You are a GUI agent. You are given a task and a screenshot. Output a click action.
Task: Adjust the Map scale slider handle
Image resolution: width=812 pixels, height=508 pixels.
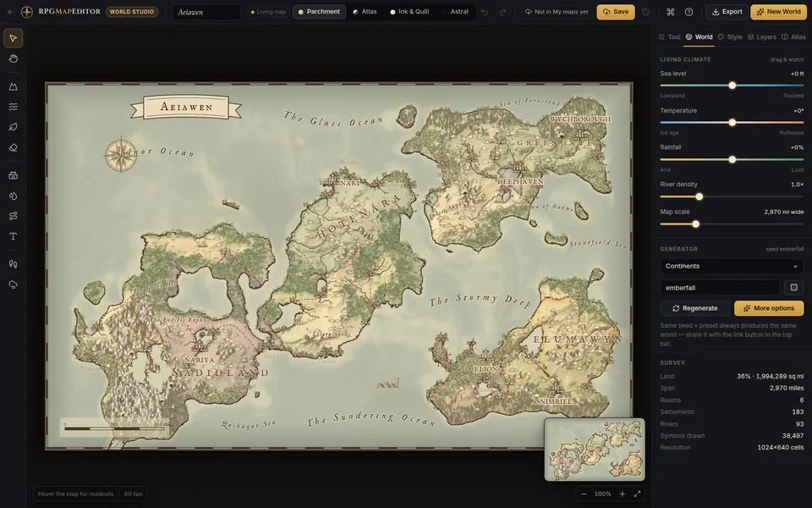tap(696, 224)
